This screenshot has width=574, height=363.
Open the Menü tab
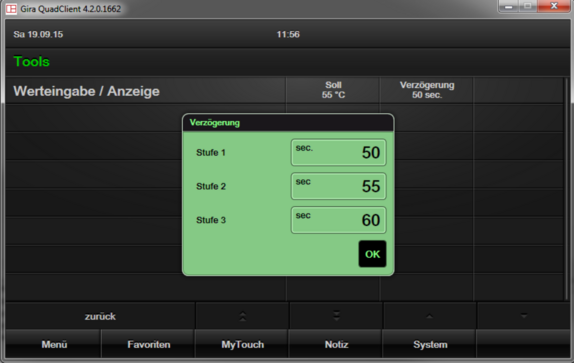click(x=53, y=344)
